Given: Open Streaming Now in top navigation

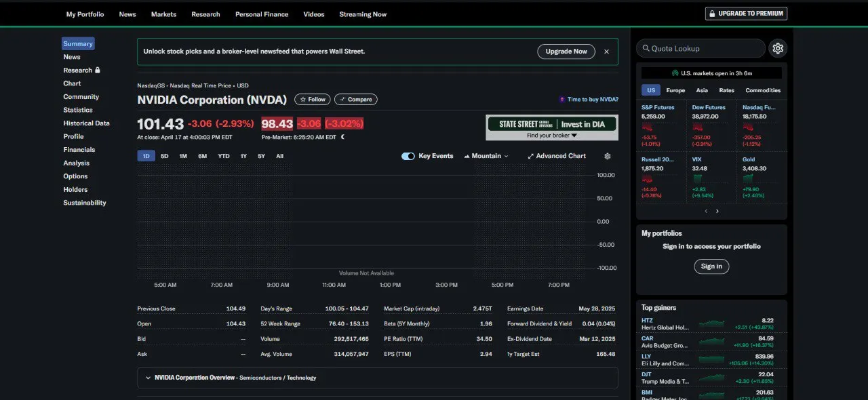Looking at the screenshot, I should coord(363,14).
